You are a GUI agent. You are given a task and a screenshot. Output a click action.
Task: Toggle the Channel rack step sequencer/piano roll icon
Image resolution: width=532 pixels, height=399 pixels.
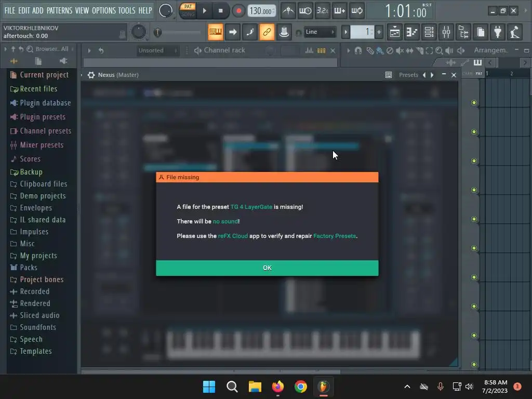coord(321,50)
